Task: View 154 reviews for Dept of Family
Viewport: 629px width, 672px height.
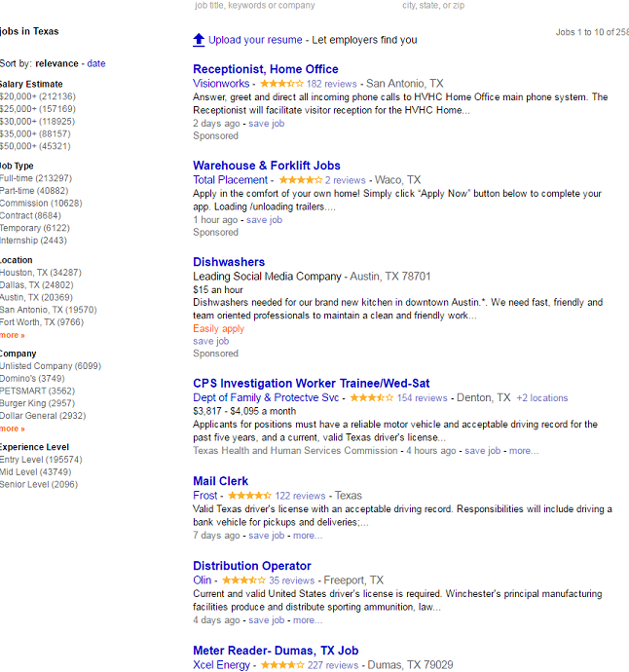Action: 422,397
